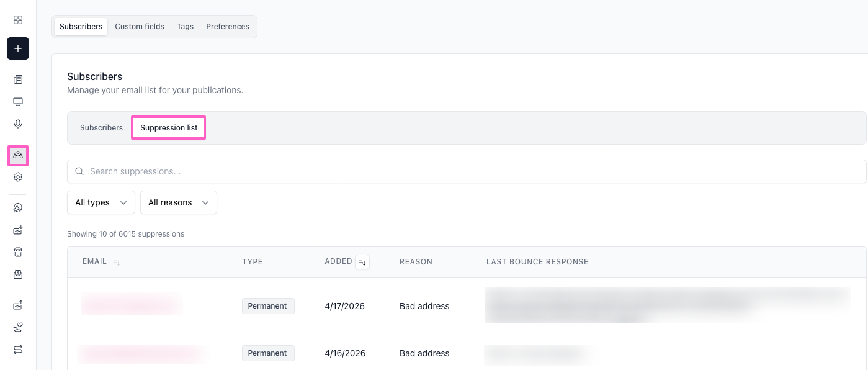Image resolution: width=868 pixels, height=370 pixels.
Task: Click the inbox dollar icon in sidebar
Action: pyautogui.click(x=18, y=274)
